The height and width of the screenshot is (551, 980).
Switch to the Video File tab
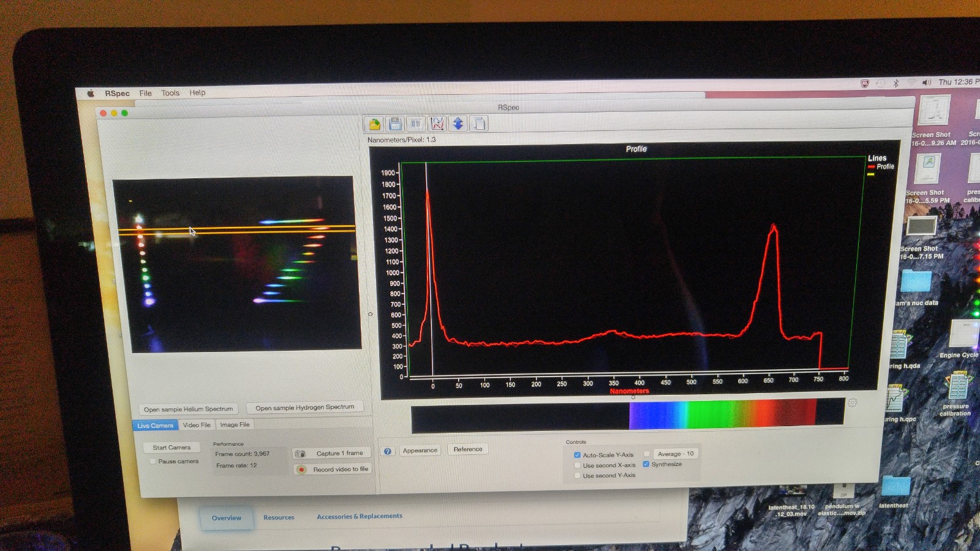click(x=197, y=424)
